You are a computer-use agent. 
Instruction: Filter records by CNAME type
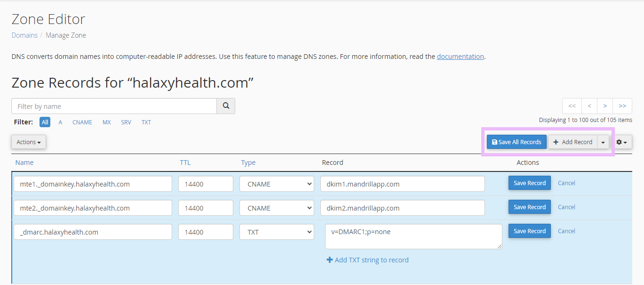pyautogui.click(x=82, y=122)
